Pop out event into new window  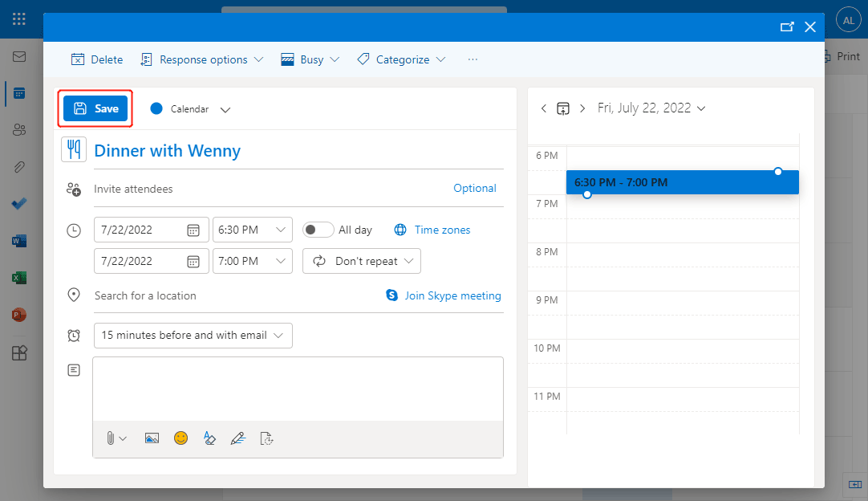pos(787,26)
